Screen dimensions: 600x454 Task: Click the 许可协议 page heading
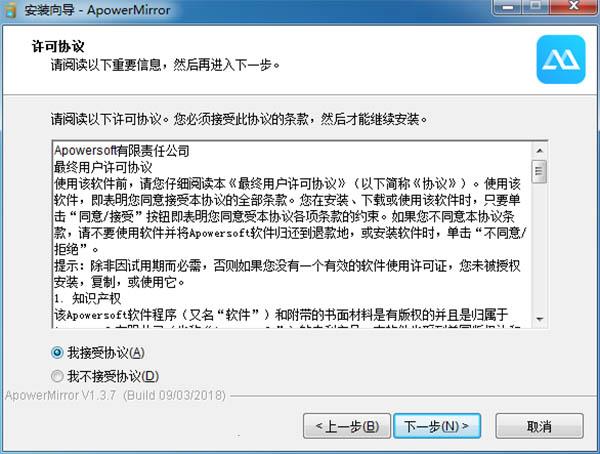(x=58, y=46)
